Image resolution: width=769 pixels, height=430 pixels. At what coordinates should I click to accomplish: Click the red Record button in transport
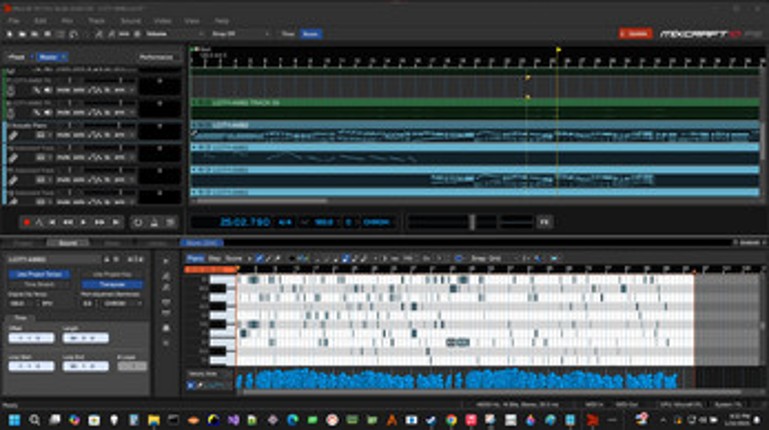pyautogui.click(x=27, y=222)
